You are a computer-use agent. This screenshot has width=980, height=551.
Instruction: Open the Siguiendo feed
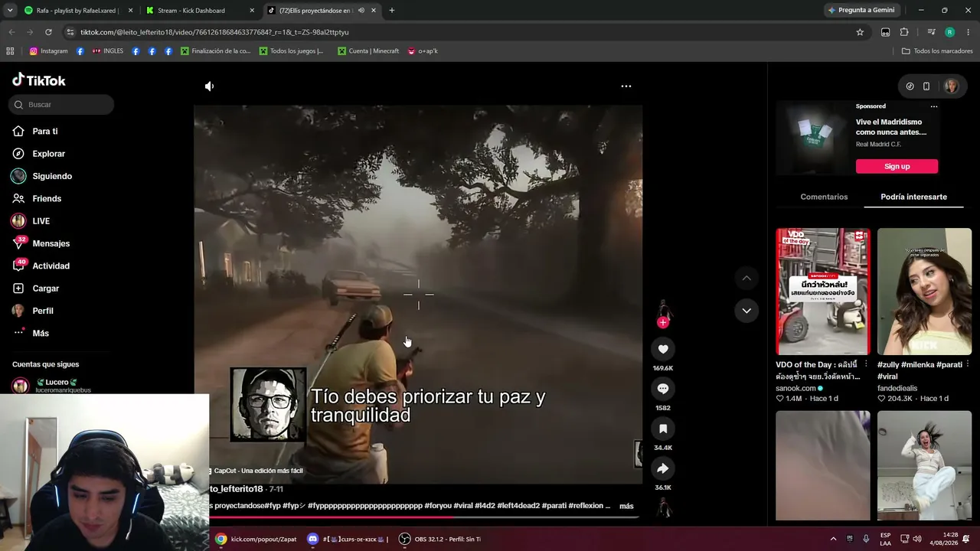coord(51,176)
